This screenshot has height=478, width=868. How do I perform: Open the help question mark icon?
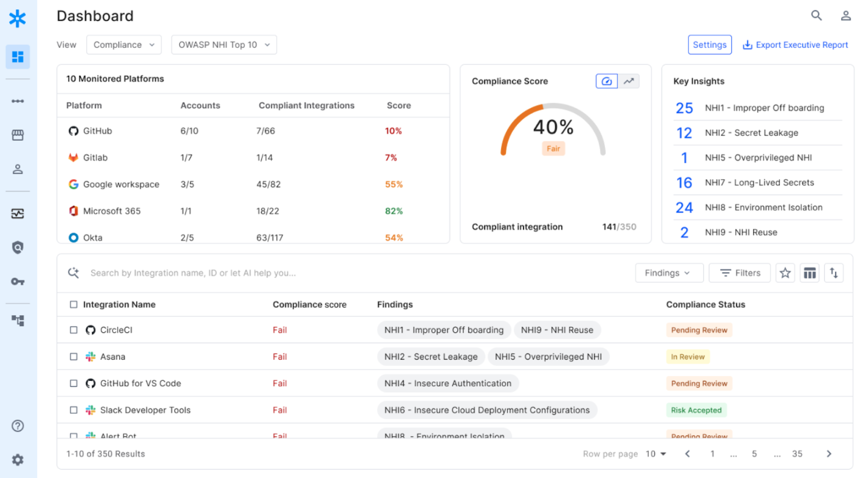click(x=18, y=426)
